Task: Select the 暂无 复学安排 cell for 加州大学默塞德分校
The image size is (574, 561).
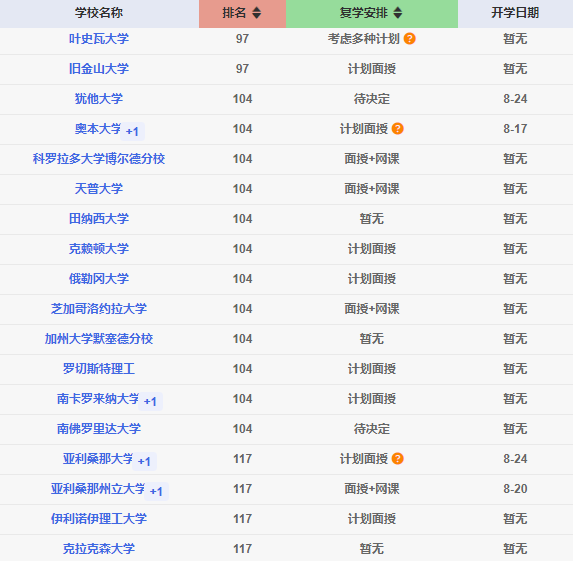Action: click(372, 339)
